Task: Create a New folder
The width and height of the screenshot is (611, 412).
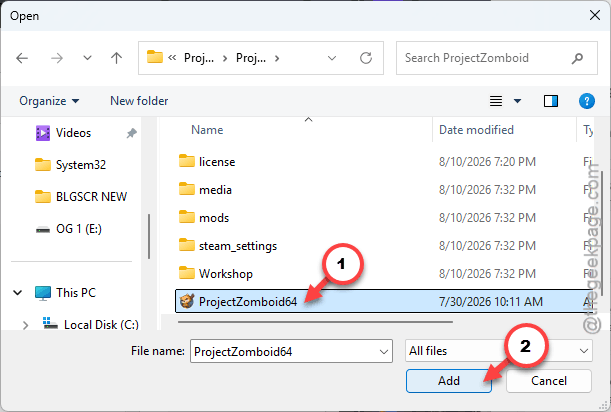Action: click(139, 101)
